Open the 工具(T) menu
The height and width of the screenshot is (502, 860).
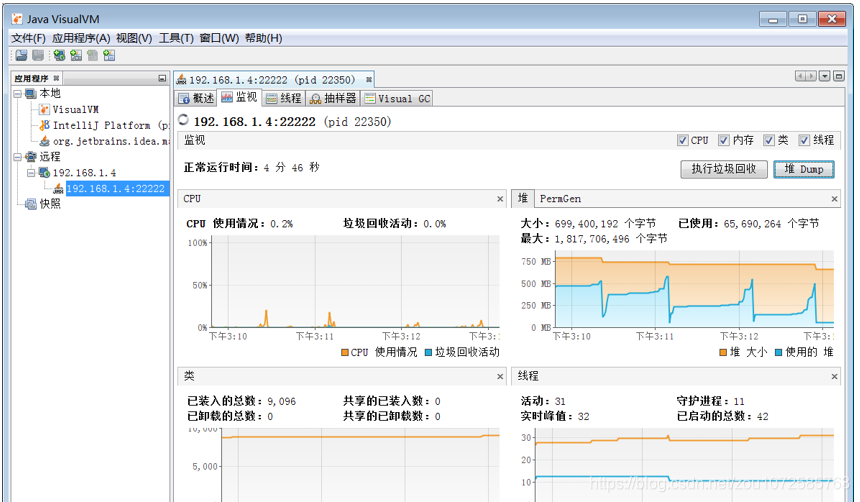click(x=176, y=38)
